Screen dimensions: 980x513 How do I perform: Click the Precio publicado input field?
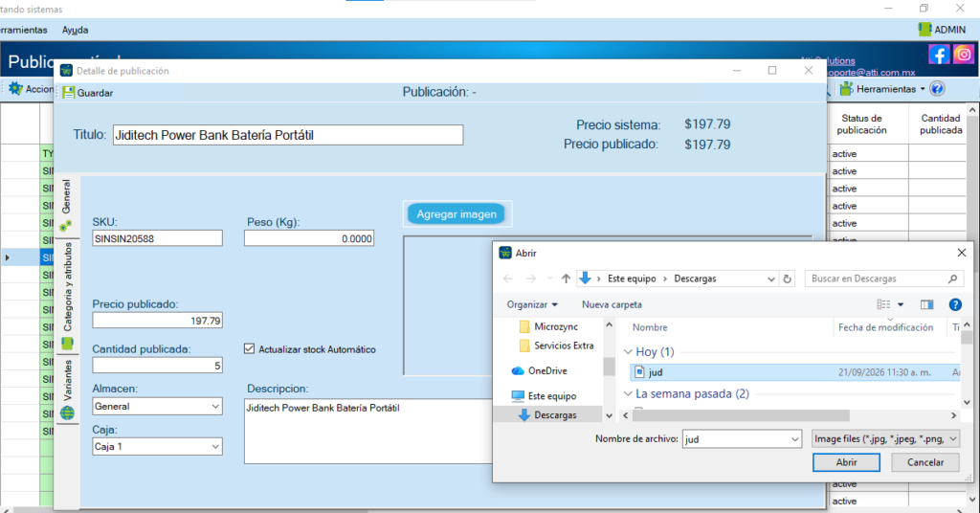click(x=158, y=321)
